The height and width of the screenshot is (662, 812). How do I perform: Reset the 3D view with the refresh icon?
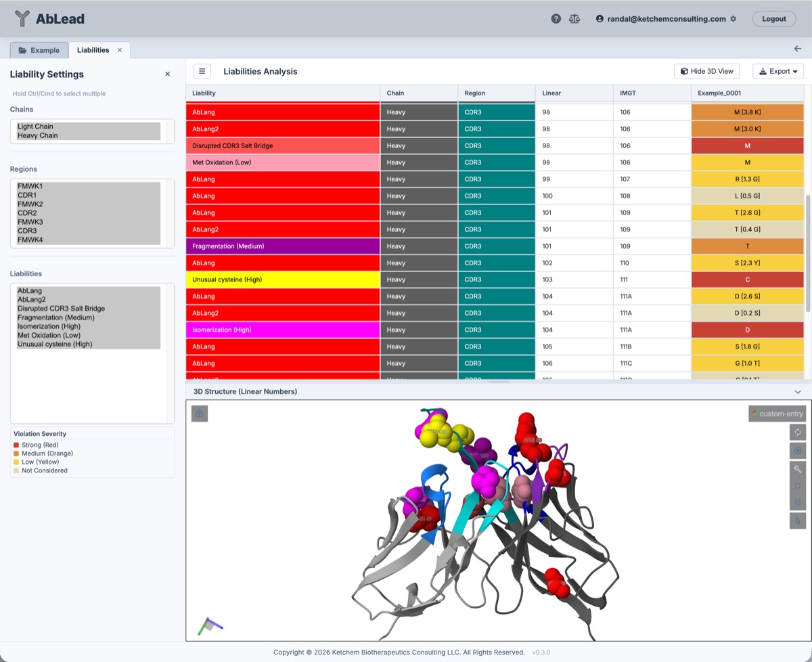coord(798,431)
